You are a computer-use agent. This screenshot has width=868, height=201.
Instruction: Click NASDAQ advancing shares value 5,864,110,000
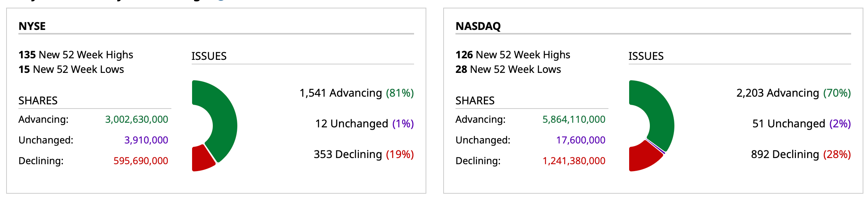574,119
